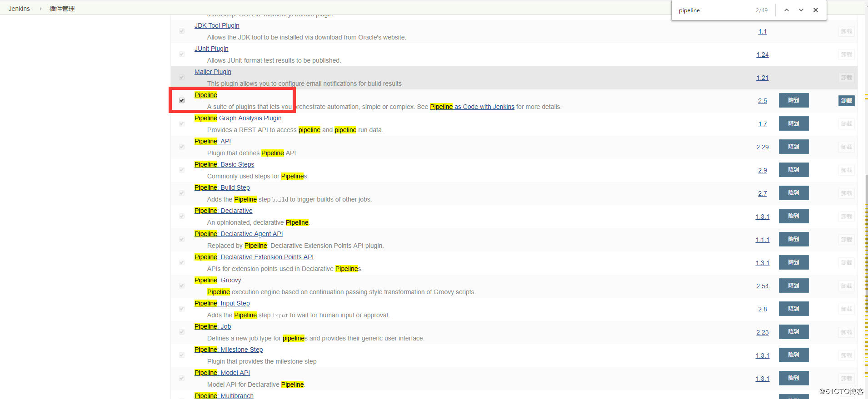The height and width of the screenshot is (399, 868).
Task: Downgrade the Pipeline: Input Step plugin
Action: (794, 309)
